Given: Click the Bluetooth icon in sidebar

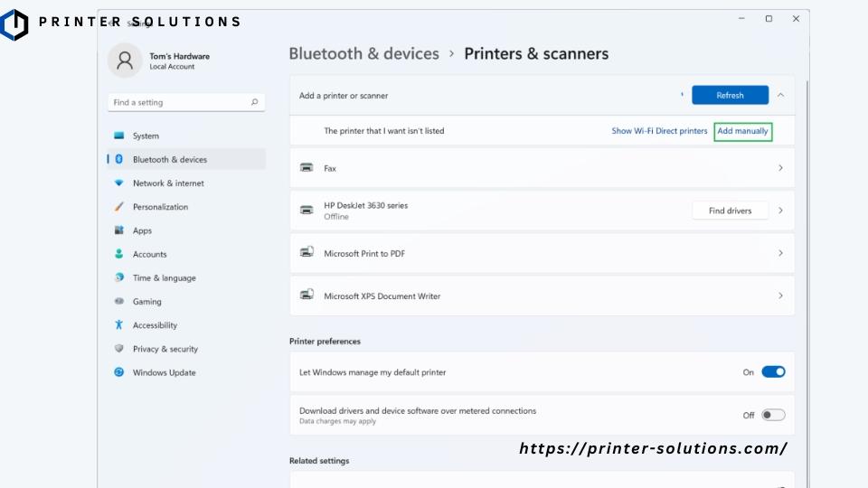Looking at the screenshot, I should pos(119,159).
